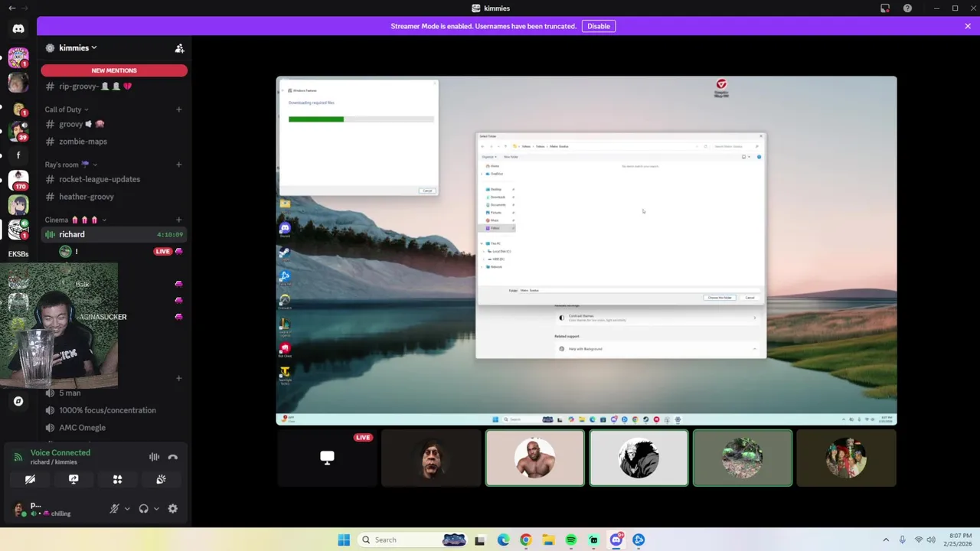Image resolution: width=980 pixels, height=551 pixels.
Task: Select the LIVE stream tile
Action: pos(327,458)
